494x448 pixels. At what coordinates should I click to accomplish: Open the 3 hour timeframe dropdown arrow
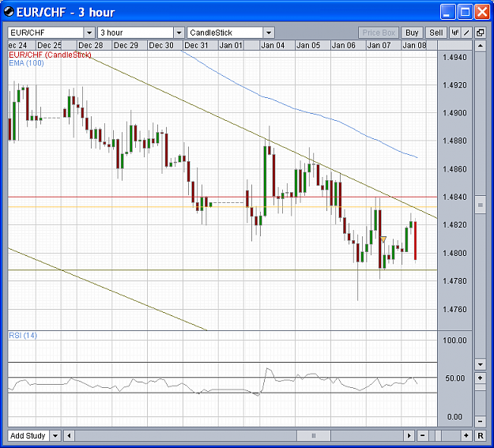click(x=179, y=32)
